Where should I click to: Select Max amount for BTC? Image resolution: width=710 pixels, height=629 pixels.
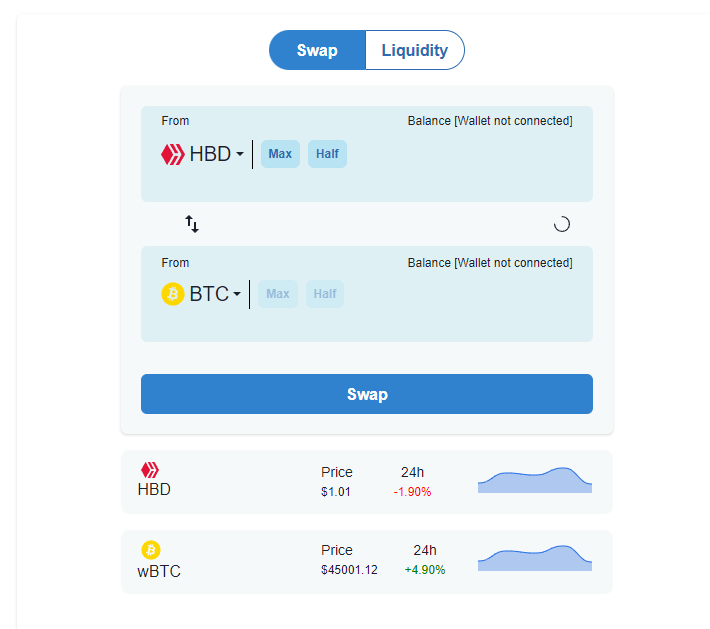(x=278, y=294)
